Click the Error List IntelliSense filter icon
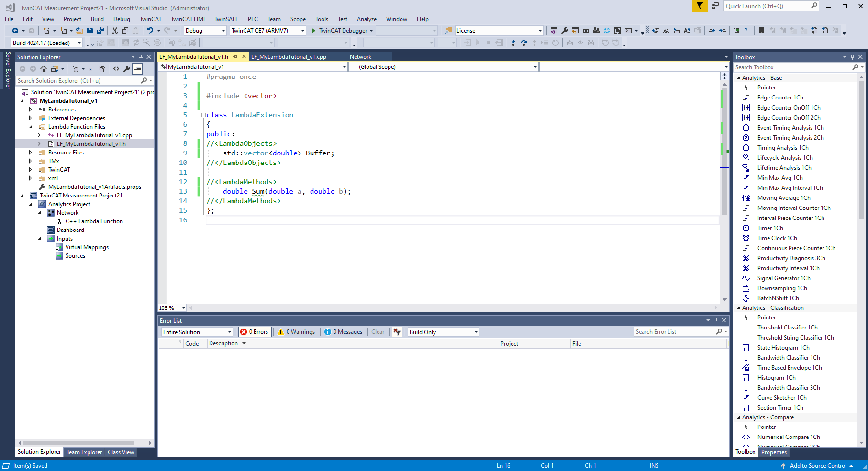The width and height of the screenshot is (868, 471). pyautogui.click(x=397, y=332)
